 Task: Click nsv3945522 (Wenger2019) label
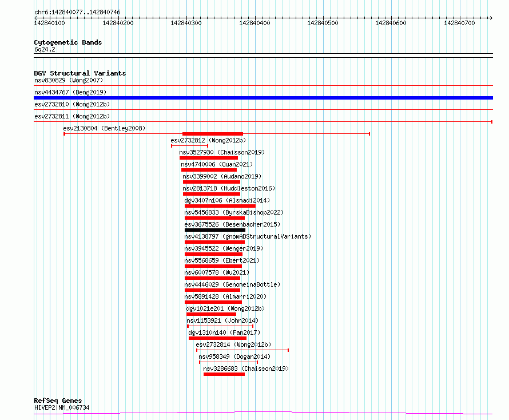point(224,248)
